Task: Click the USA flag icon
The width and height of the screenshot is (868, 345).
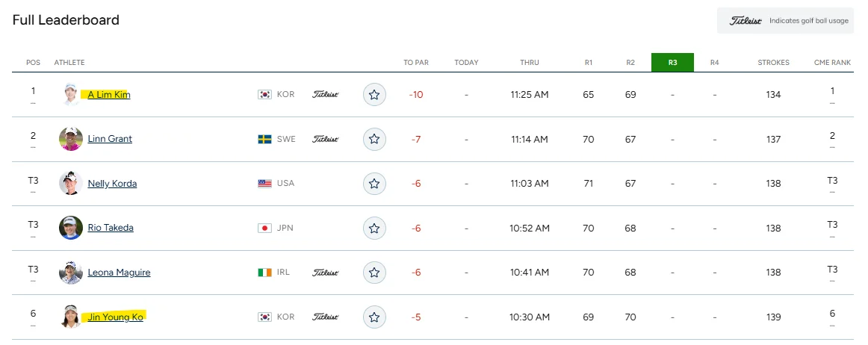Action: [x=264, y=183]
